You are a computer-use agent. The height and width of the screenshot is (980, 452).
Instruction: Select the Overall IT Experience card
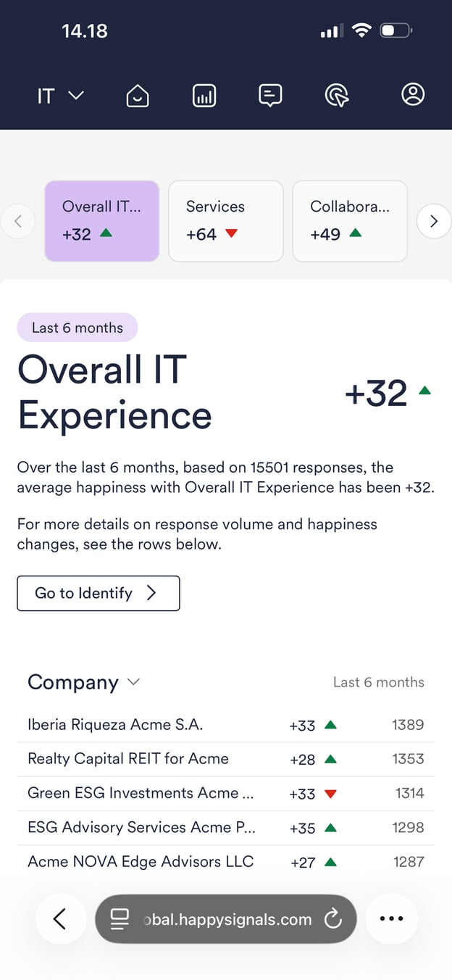tap(102, 220)
